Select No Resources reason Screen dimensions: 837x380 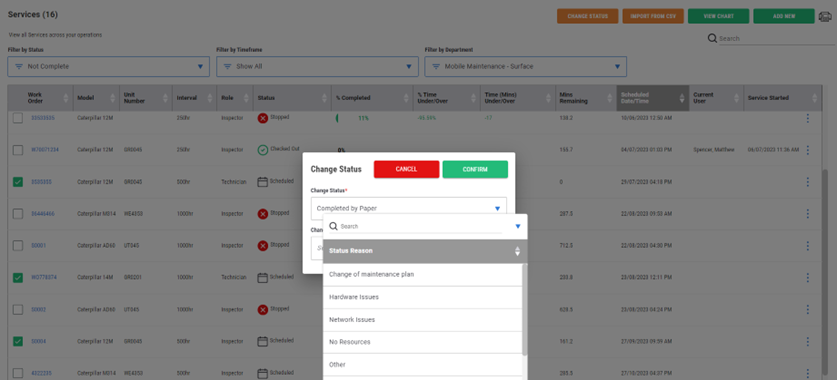click(422, 342)
